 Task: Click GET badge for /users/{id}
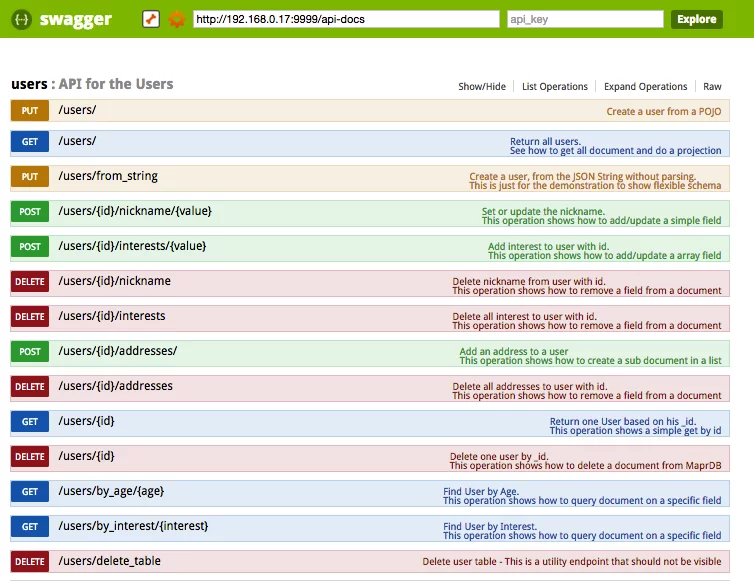pyautogui.click(x=30, y=422)
